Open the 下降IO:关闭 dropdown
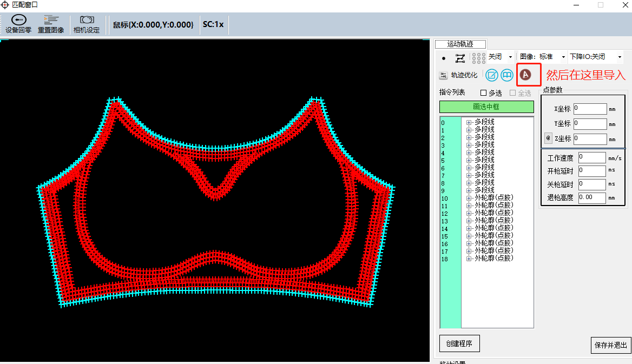 point(620,57)
